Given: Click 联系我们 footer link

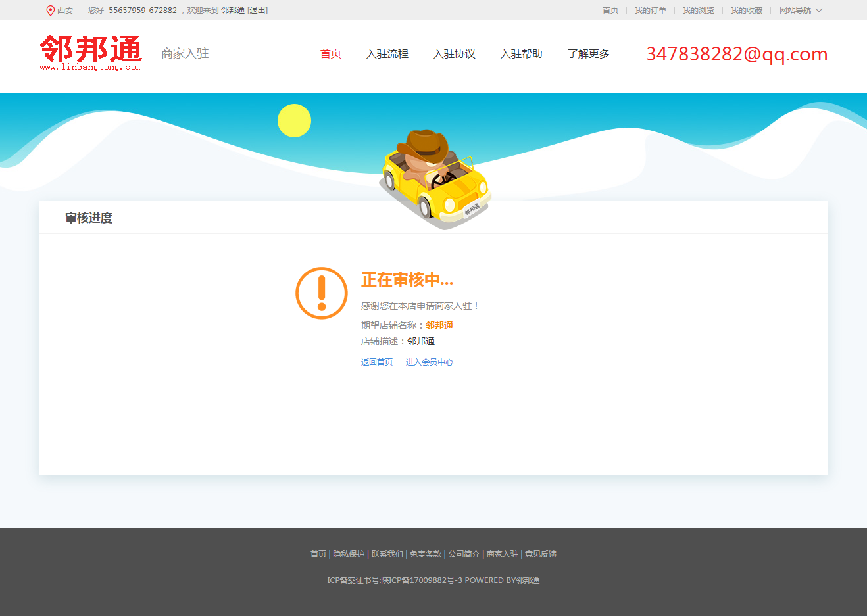Looking at the screenshot, I should pyautogui.click(x=387, y=554).
